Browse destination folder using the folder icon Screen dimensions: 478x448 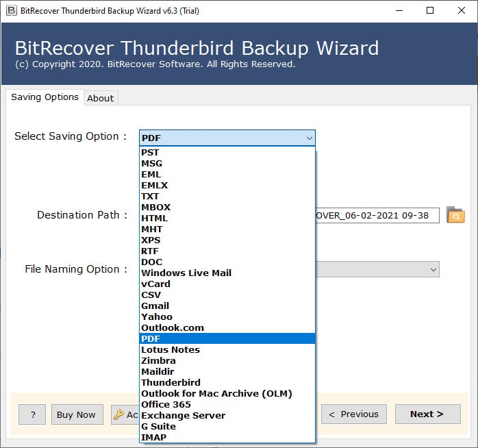click(455, 215)
